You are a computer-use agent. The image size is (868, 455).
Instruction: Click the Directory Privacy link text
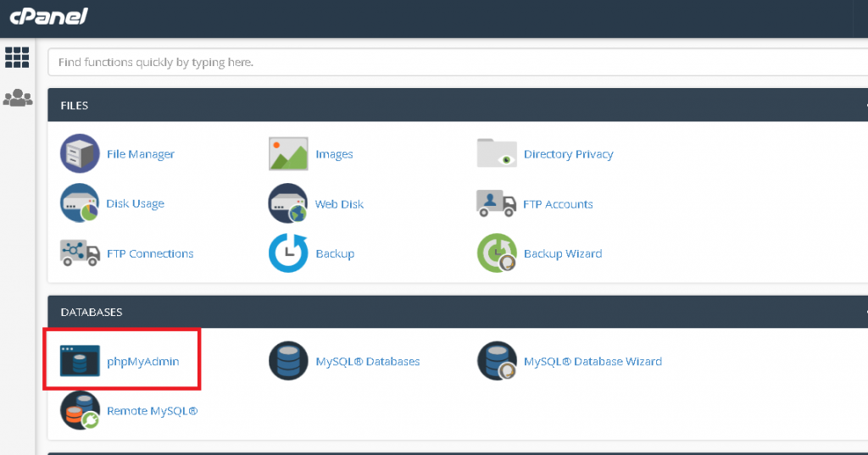[x=569, y=154]
